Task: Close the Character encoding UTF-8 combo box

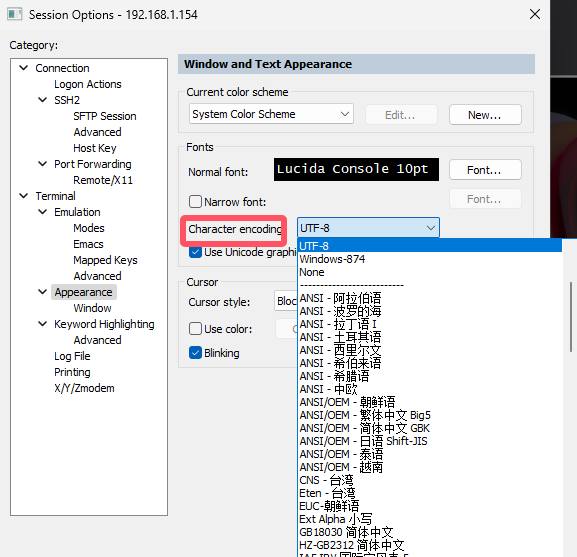Action: pos(368,228)
